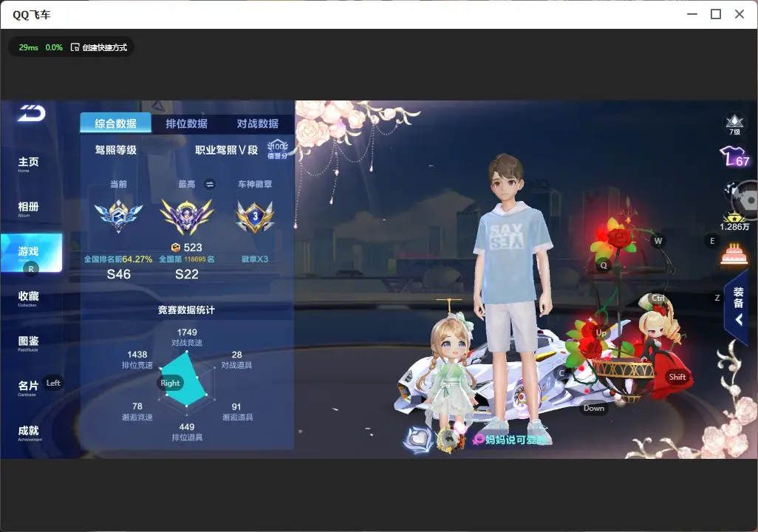Click the 0.0% packet loss indicator
Image resolution: width=758 pixels, height=532 pixels.
pyautogui.click(x=54, y=47)
